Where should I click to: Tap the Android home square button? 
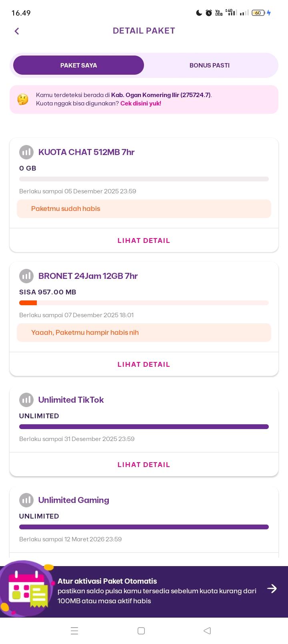click(x=141, y=631)
